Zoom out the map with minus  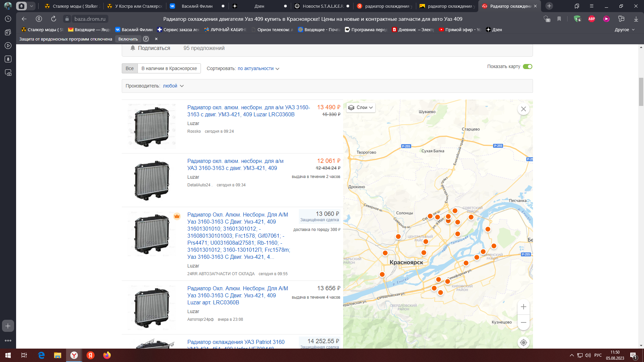click(523, 322)
